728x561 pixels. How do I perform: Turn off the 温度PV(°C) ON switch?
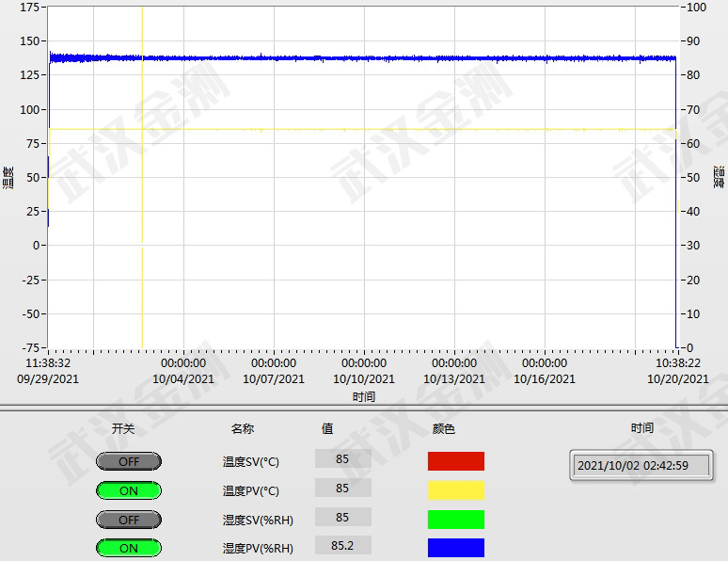129,490
